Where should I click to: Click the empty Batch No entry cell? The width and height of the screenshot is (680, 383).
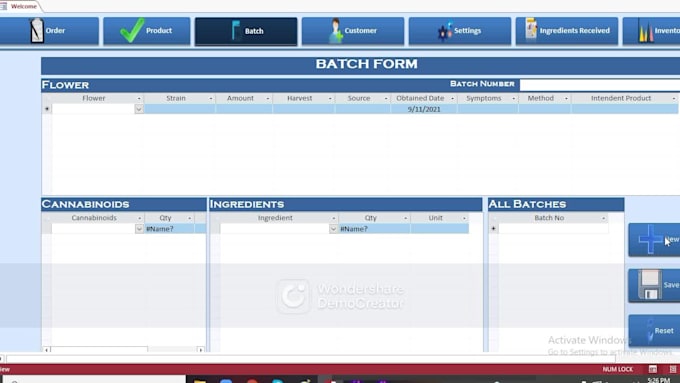point(553,229)
